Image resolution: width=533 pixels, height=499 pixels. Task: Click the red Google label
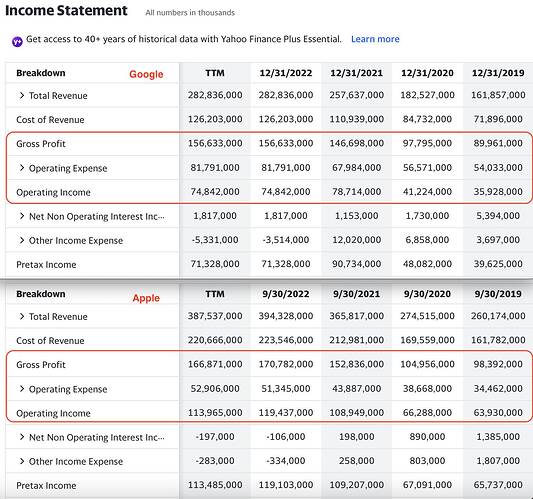146,74
